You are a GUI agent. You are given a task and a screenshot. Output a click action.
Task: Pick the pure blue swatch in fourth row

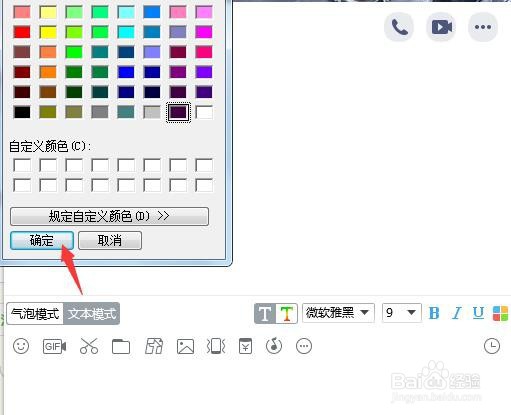pyautogui.click(x=126, y=72)
